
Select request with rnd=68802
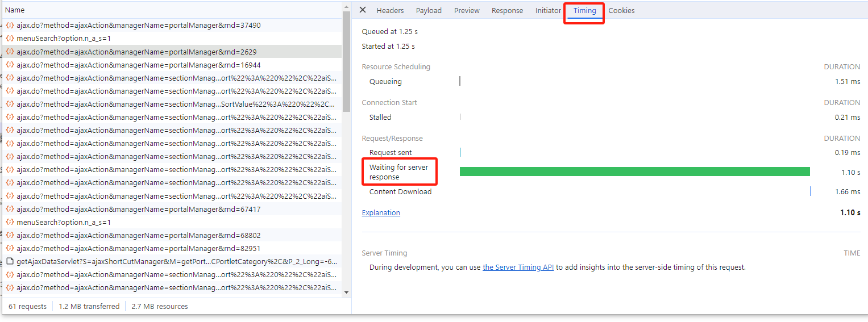(172, 235)
